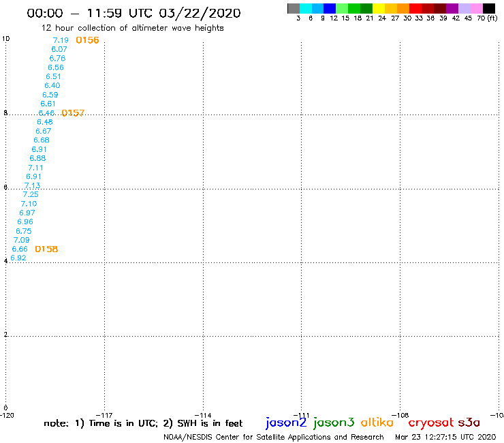Image resolution: width=504 pixels, height=443 pixels.
Task: Click the 6.07 wave height value
Action: click(59, 49)
